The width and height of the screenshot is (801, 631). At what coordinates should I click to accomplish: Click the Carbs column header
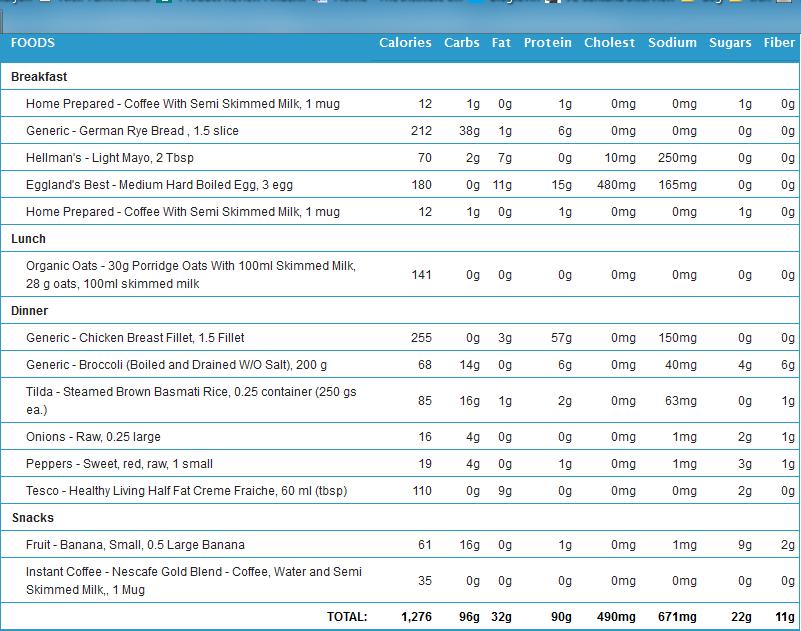point(461,42)
